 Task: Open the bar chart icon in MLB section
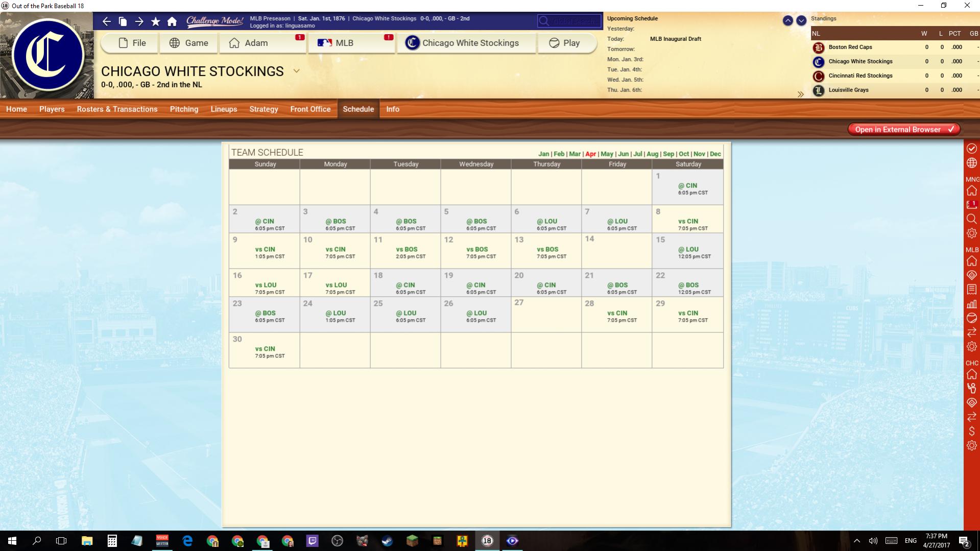point(971,304)
